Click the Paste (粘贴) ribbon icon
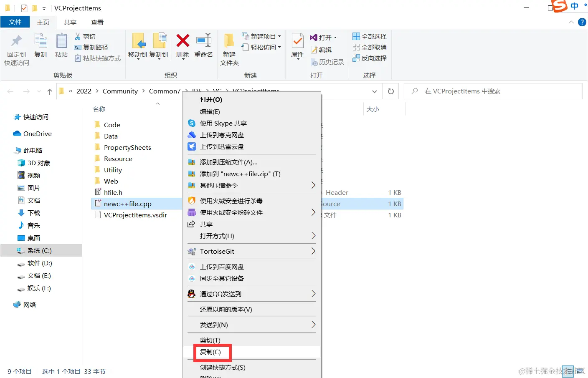 click(x=61, y=41)
